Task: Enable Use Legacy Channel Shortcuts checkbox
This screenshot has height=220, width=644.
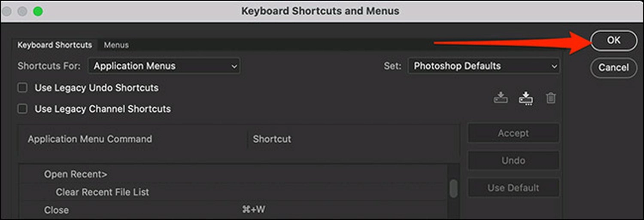Action: (x=22, y=109)
